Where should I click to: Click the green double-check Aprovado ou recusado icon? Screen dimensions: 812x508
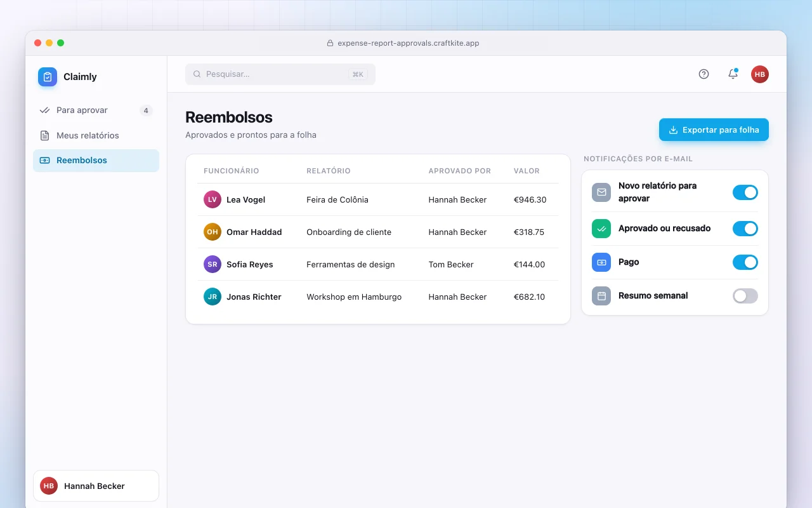(601, 229)
